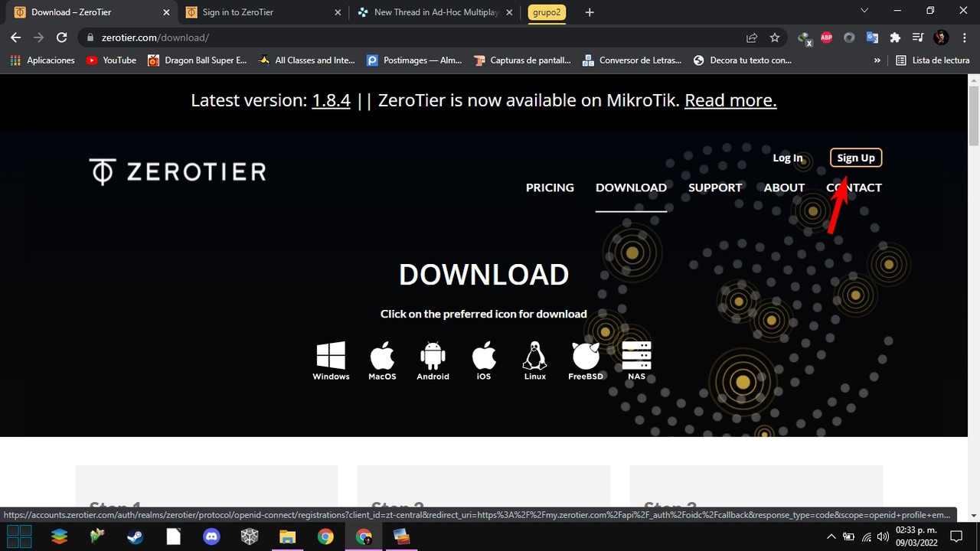980x551 pixels.
Task: Open the grupo2 tab group
Action: [547, 12]
